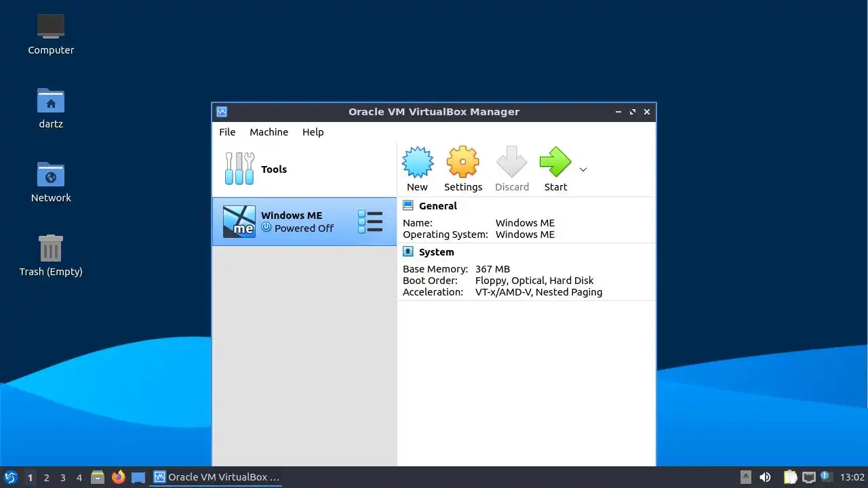Close the VirtualBox Manager window

point(647,112)
